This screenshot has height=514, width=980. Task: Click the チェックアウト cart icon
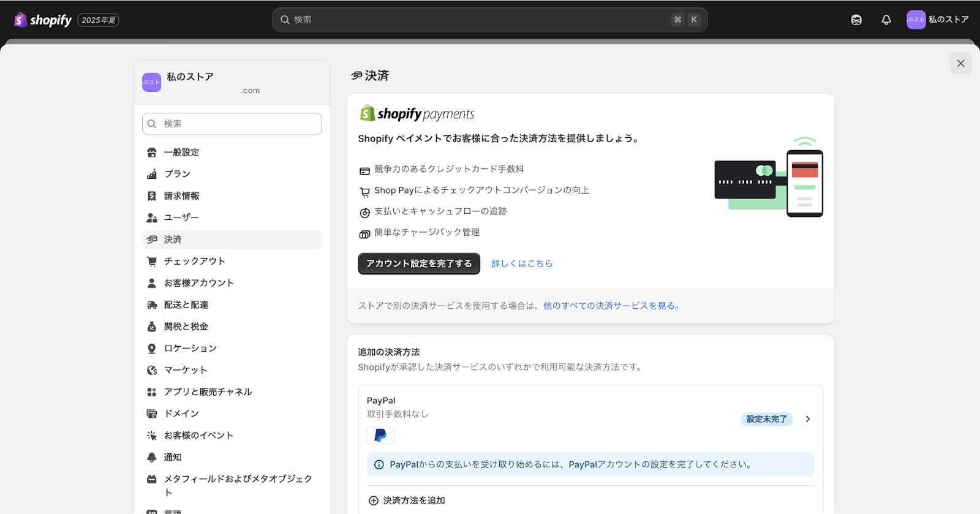[152, 261]
